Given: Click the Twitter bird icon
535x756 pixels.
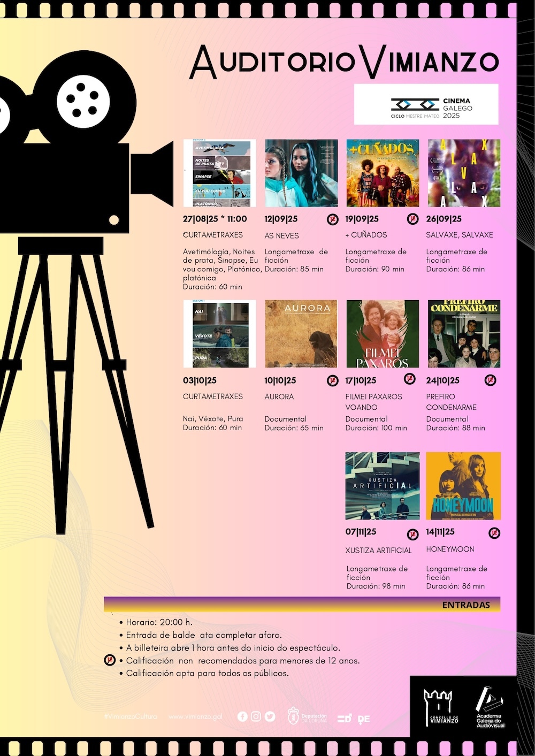Looking at the screenshot, I should point(270,716).
